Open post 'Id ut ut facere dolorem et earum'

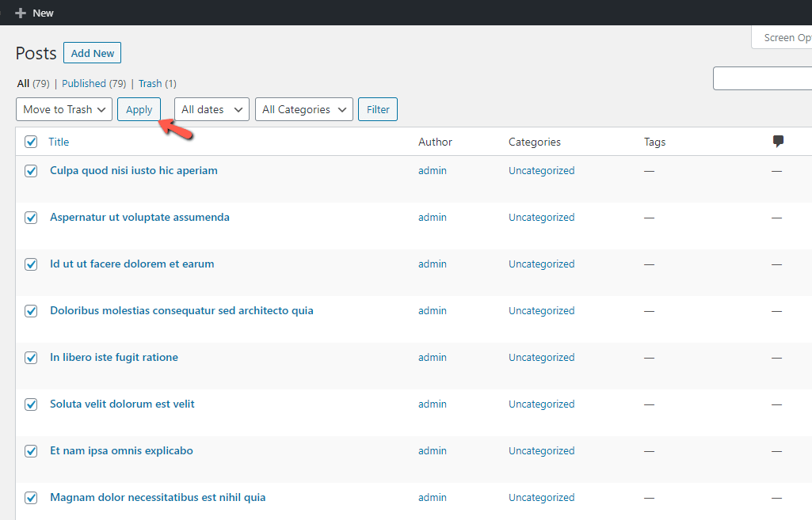point(132,264)
